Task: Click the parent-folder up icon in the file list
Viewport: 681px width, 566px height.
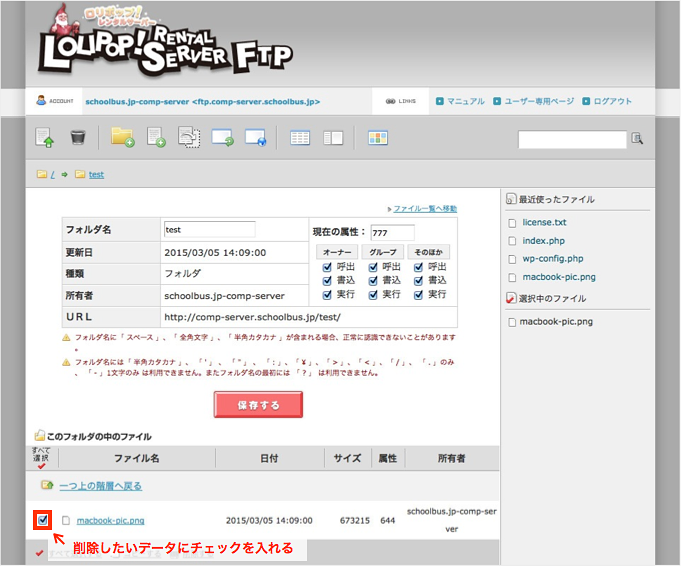Action: (x=47, y=485)
